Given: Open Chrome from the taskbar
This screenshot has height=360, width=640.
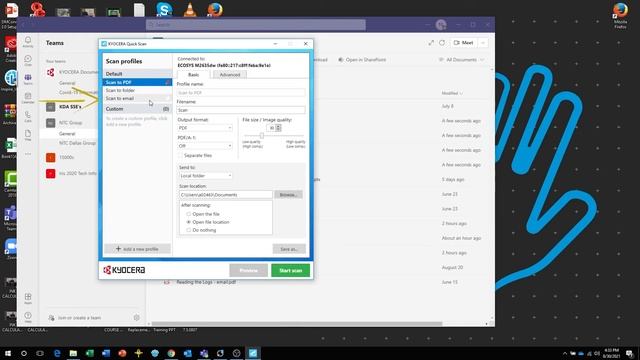Looking at the screenshot, I should tap(171, 353).
